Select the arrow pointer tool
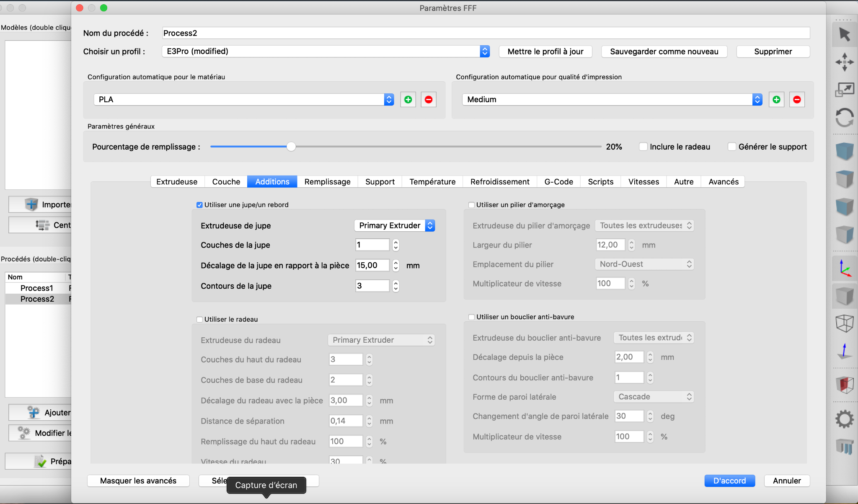This screenshot has width=858, height=504. pyautogui.click(x=844, y=34)
